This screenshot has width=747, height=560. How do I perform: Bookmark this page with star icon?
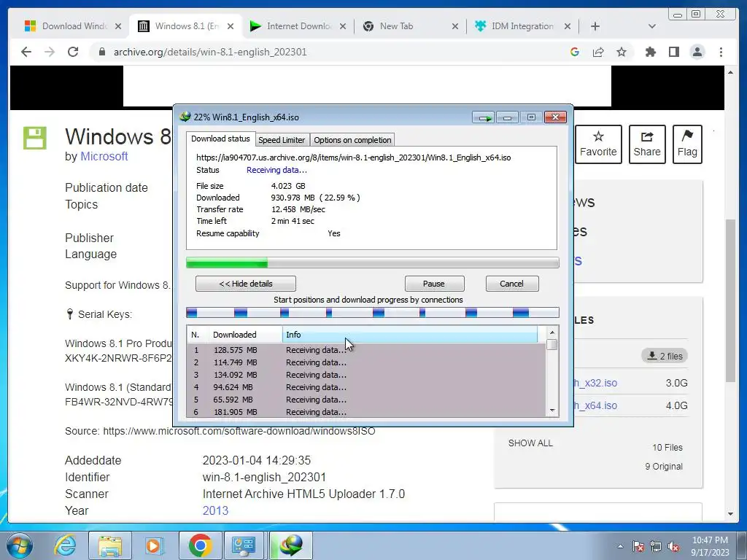pos(622,52)
